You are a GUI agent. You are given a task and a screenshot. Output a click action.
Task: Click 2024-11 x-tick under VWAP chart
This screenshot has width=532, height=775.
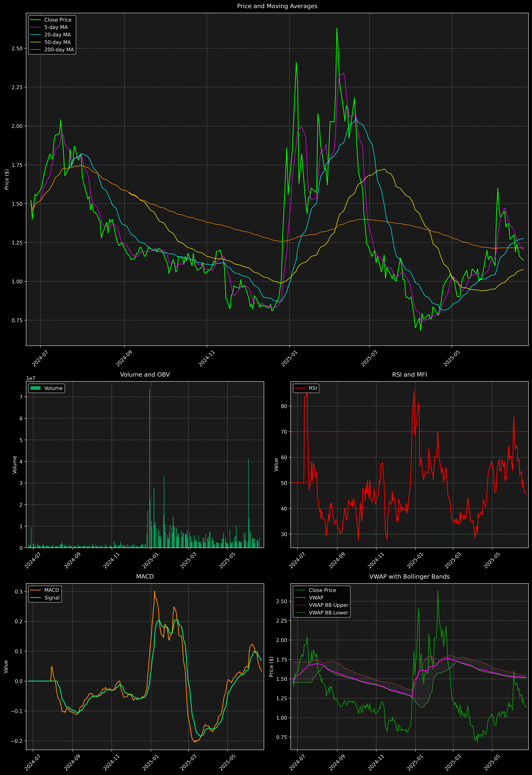(x=376, y=762)
